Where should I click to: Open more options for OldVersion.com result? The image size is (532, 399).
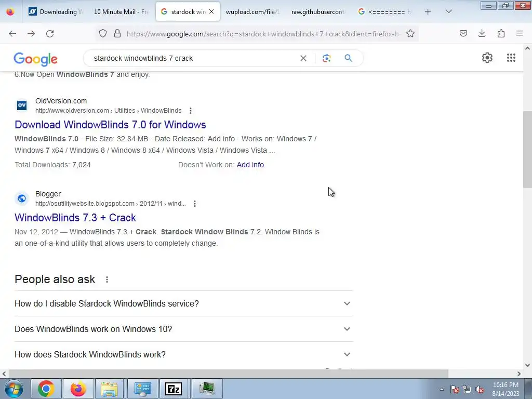(191, 111)
